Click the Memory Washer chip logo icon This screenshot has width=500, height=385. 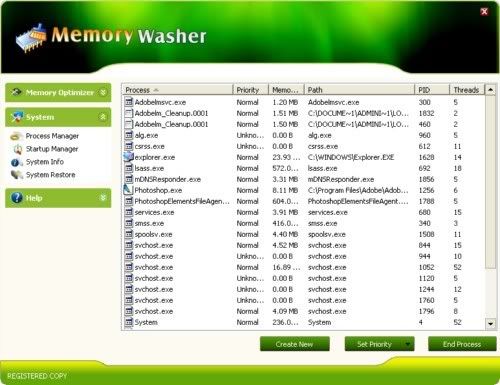pyautogui.click(x=31, y=38)
